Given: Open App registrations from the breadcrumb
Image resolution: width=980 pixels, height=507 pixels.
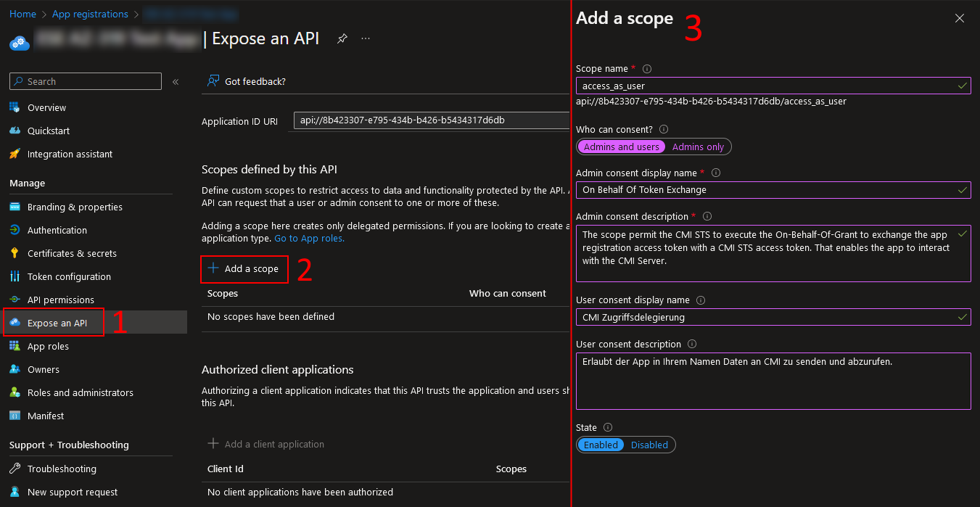Looking at the screenshot, I should pos(89,14).
